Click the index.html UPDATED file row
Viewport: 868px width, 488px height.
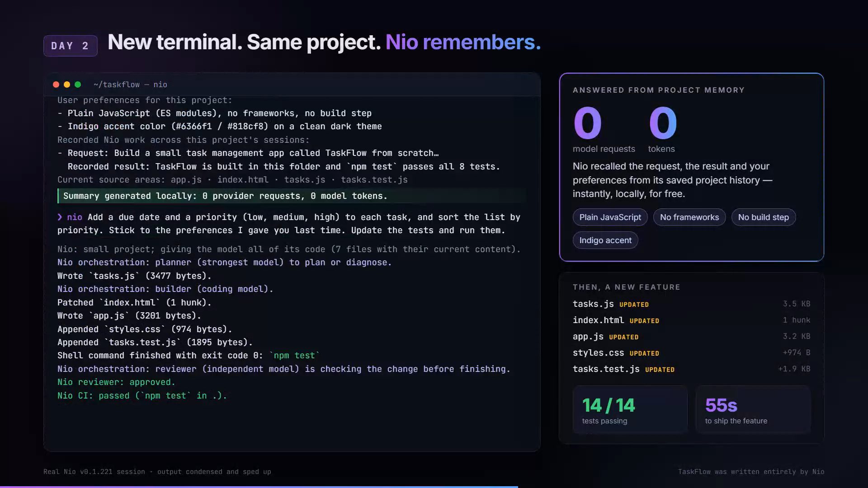691,320
